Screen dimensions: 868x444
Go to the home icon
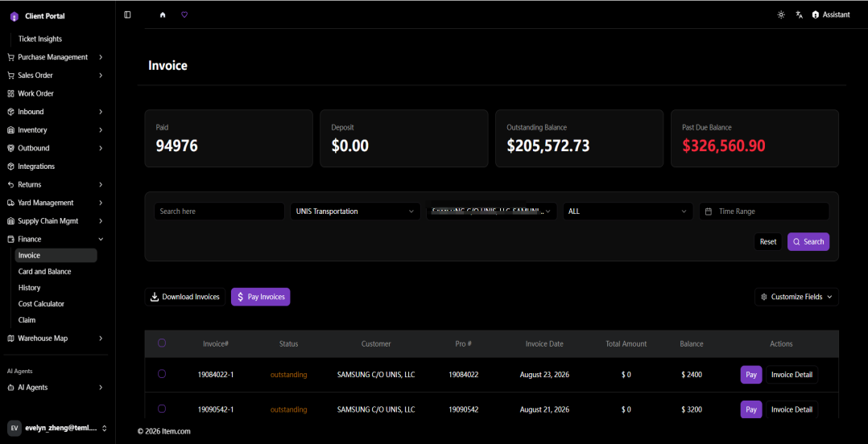[163, 15]
